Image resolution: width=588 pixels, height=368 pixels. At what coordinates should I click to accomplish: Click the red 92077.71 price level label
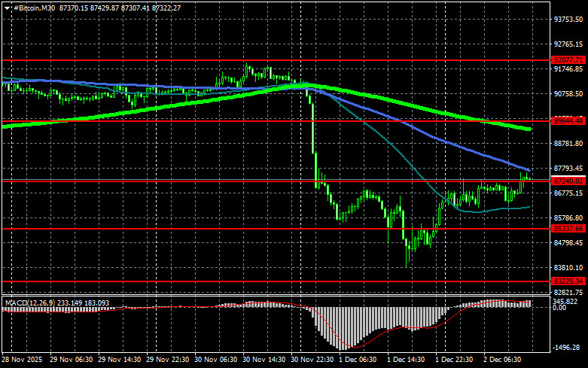click(568, 60)
